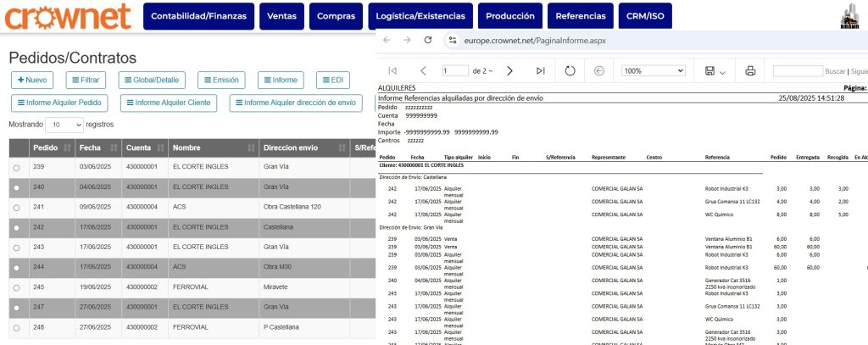Open the records-per-page dropdown showing 10

coord(64,125)
